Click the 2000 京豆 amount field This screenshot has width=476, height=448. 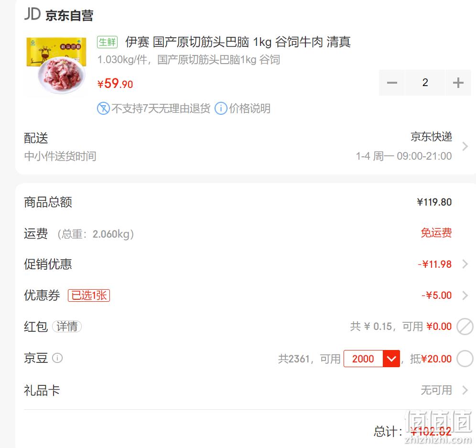[363, 359]
